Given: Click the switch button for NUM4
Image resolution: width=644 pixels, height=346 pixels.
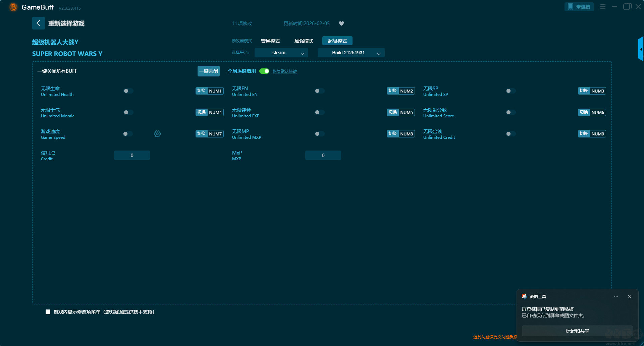Looking at the screenshot, I should coord(202,112).
